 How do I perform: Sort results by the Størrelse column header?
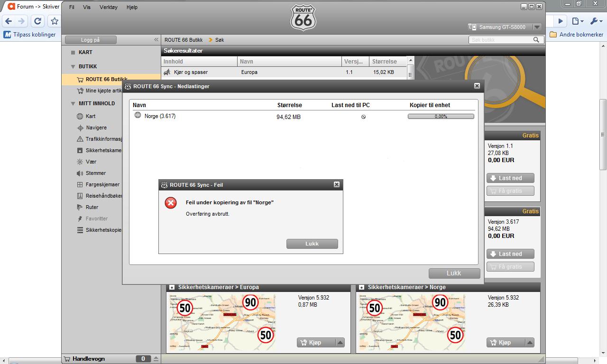point(388,61)
